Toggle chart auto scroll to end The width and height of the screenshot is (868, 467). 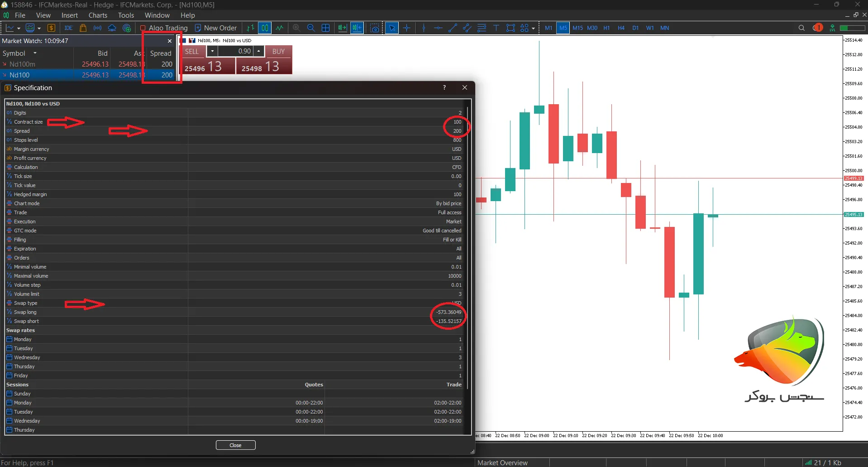342,28
